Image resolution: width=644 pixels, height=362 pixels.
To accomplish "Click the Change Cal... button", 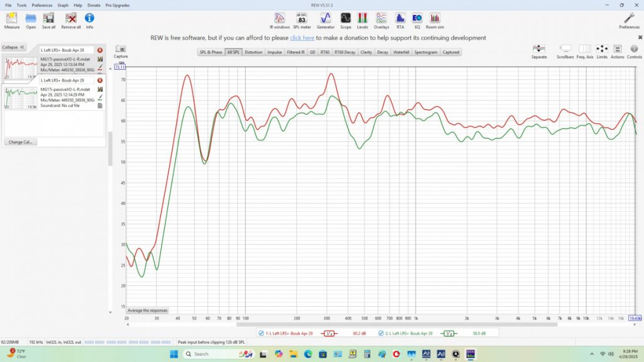I will click(20, 142).
